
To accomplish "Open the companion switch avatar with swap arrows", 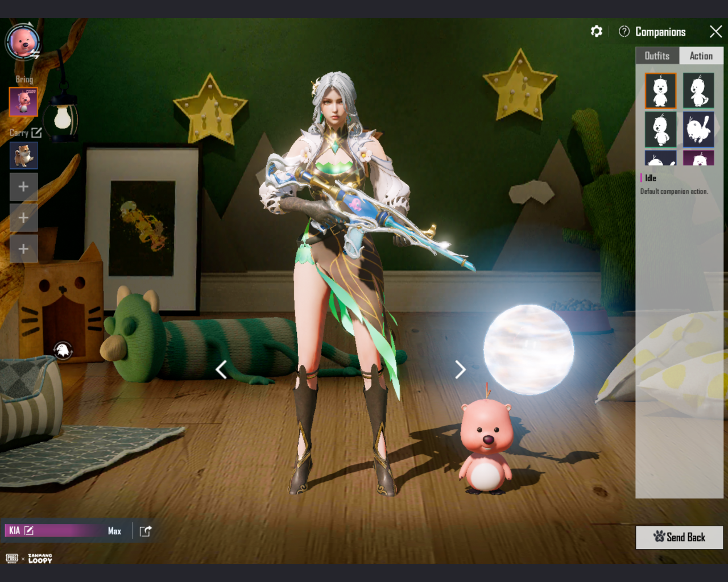I will coord(23,41).
